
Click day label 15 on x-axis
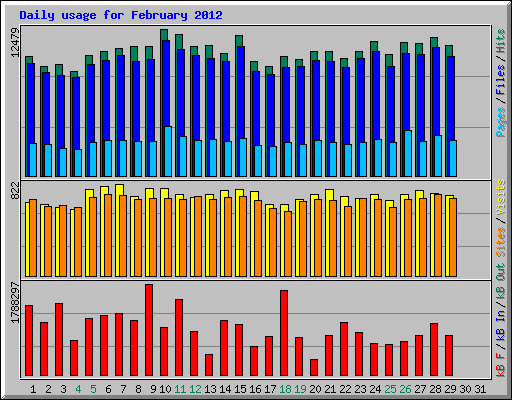tap(240, 389)
